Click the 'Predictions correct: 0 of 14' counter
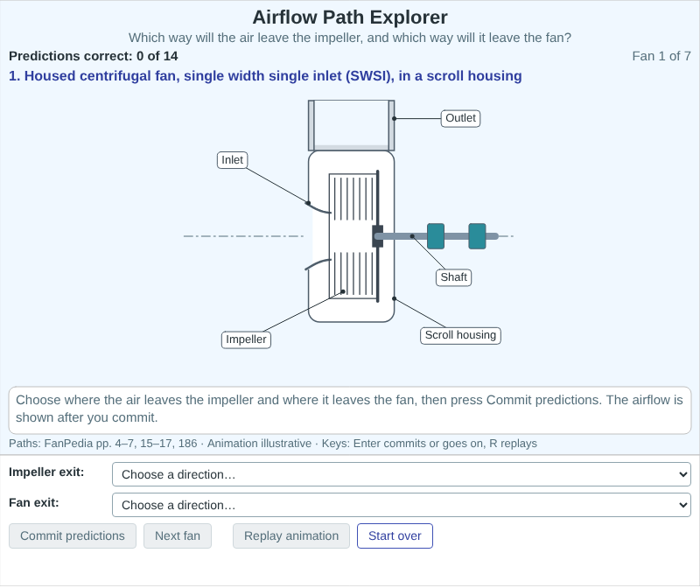The width and height of the screenshot is (700, 588). (94, 56)
